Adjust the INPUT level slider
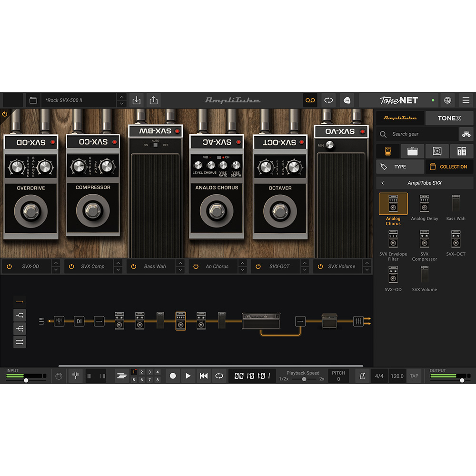The height and width of the screenshot is (476, 476). pyautogui.click(x=26, y=380)
